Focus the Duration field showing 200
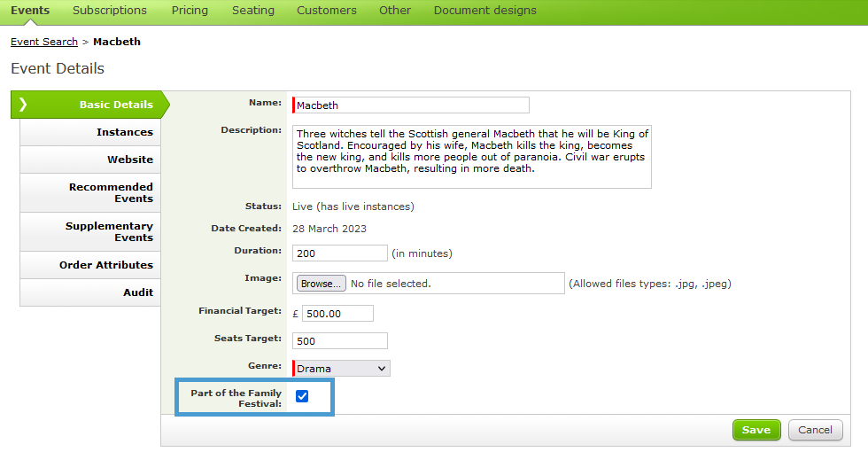Viewport: 868px width, 452px height. pos(340,253)
